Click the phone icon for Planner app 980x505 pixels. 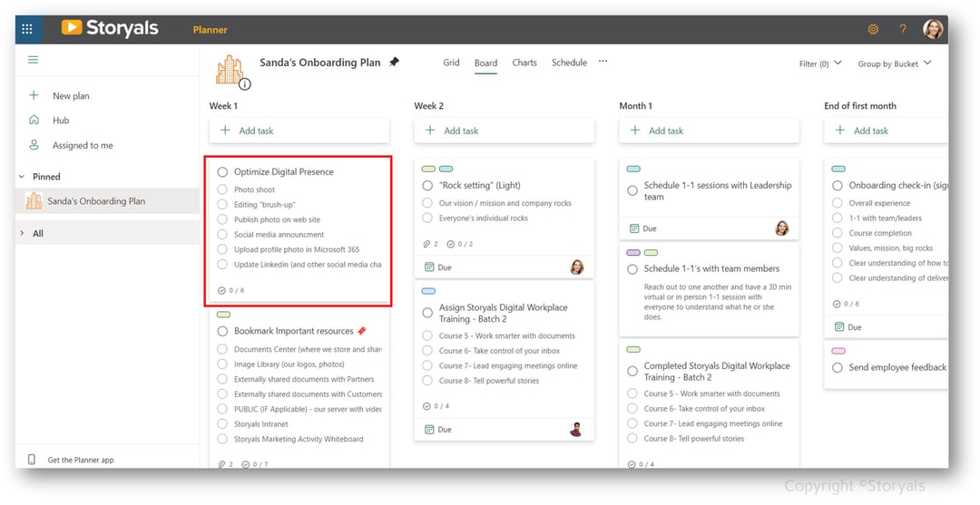[x=32, y=460]
